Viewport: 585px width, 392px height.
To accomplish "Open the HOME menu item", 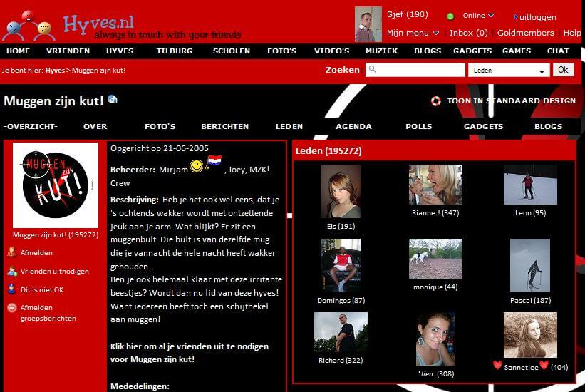I will (18, 51).
